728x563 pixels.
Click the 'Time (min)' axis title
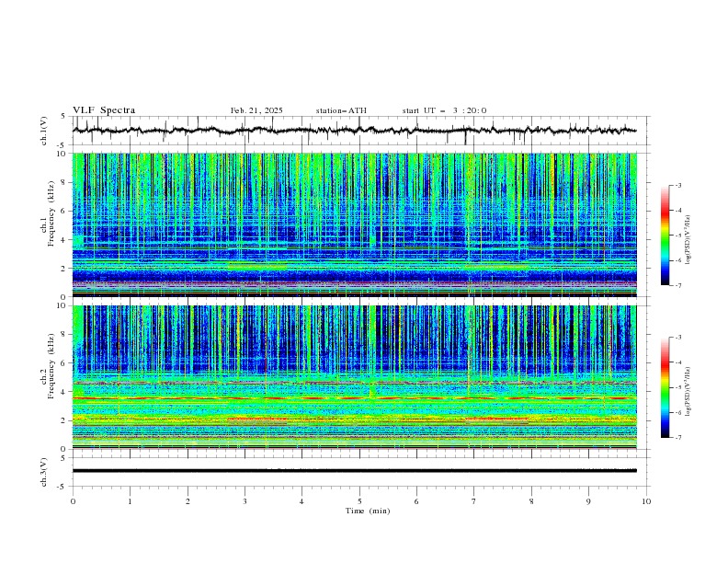tap(368, 511)
